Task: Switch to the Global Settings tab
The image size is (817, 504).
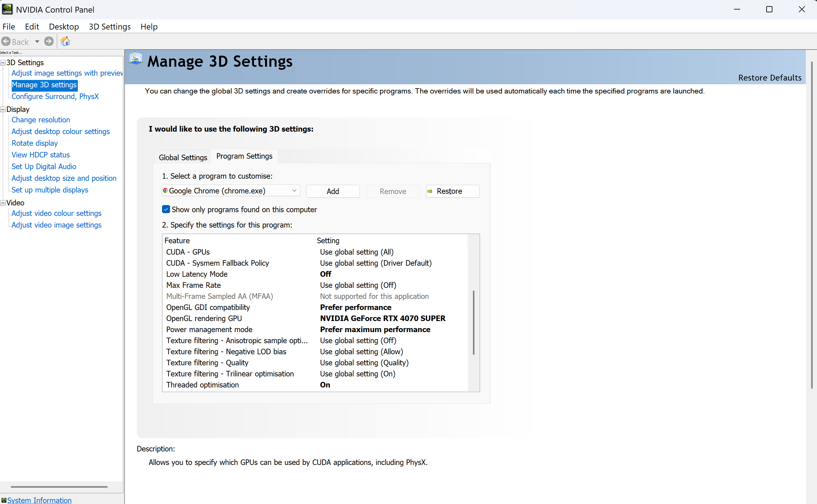Action: (183, 157)
